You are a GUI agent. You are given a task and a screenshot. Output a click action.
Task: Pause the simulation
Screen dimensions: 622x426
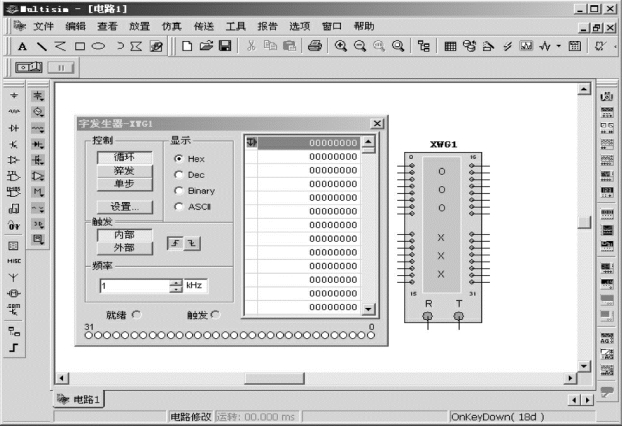pos(61,67)
